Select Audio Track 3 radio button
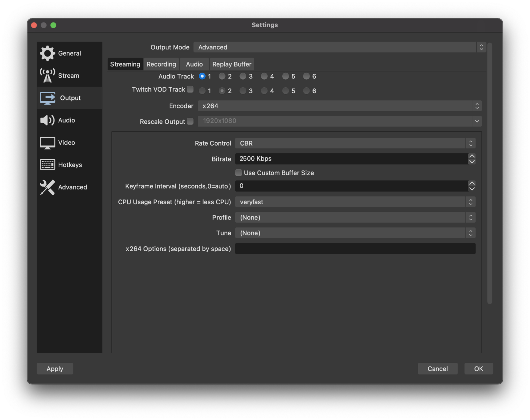This screenshot has height=420, width=530. tap(243, 76)
